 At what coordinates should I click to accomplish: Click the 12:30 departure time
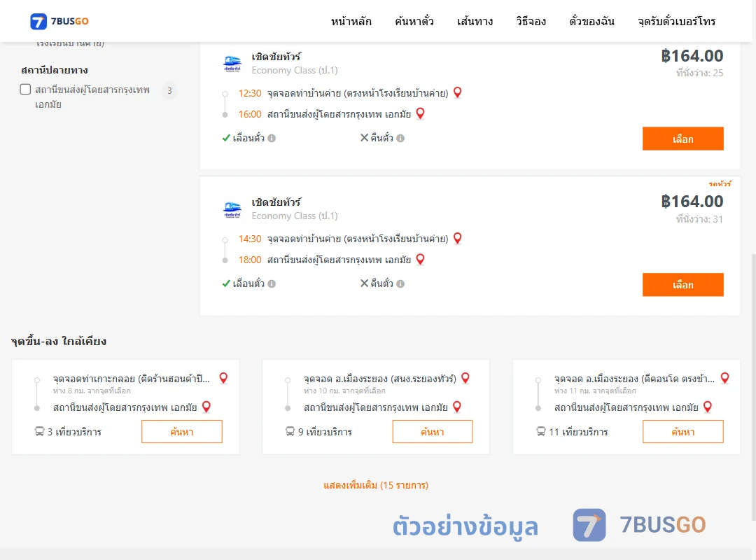pyautogui.click(x=250, y=93)
